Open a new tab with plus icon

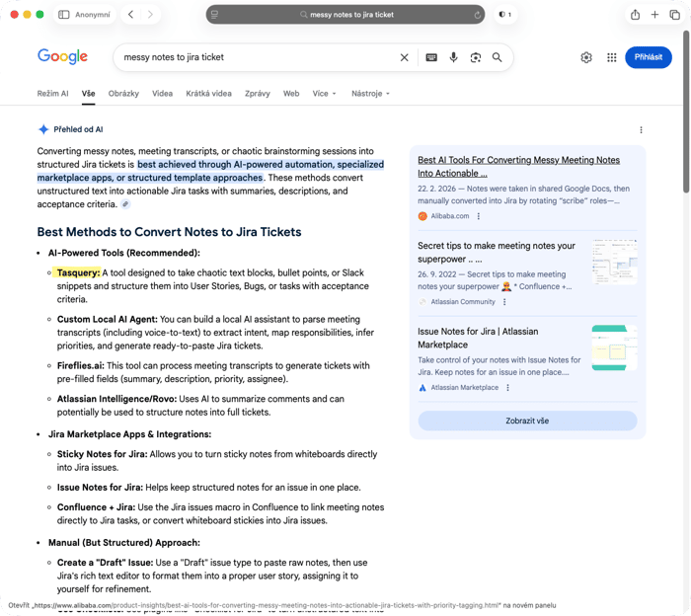(x=654, y=15)
